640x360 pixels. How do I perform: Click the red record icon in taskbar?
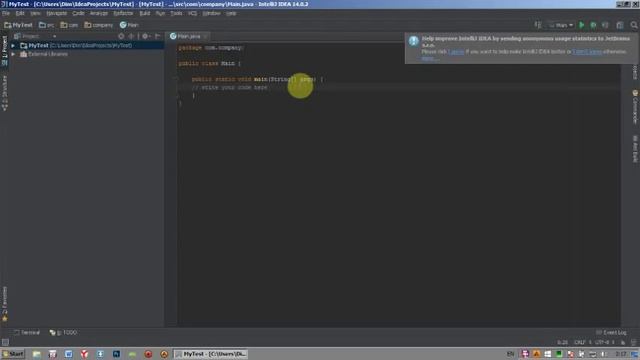point(148,354)
